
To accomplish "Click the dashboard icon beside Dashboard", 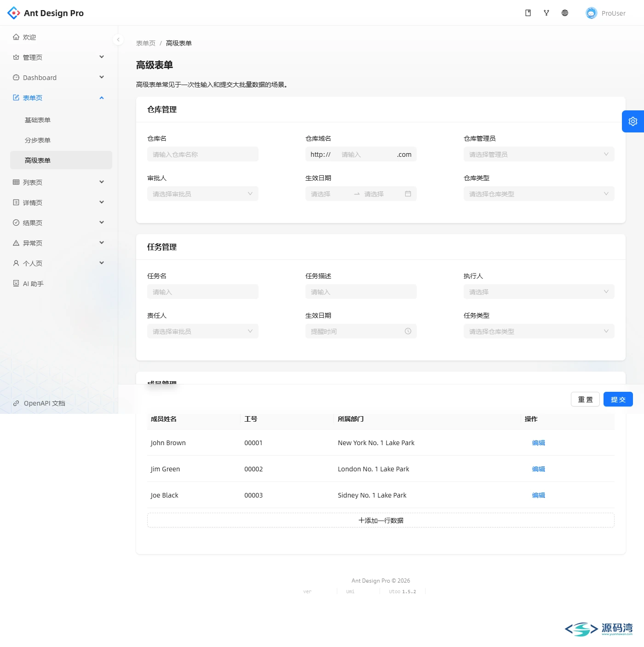I will 16,77.
